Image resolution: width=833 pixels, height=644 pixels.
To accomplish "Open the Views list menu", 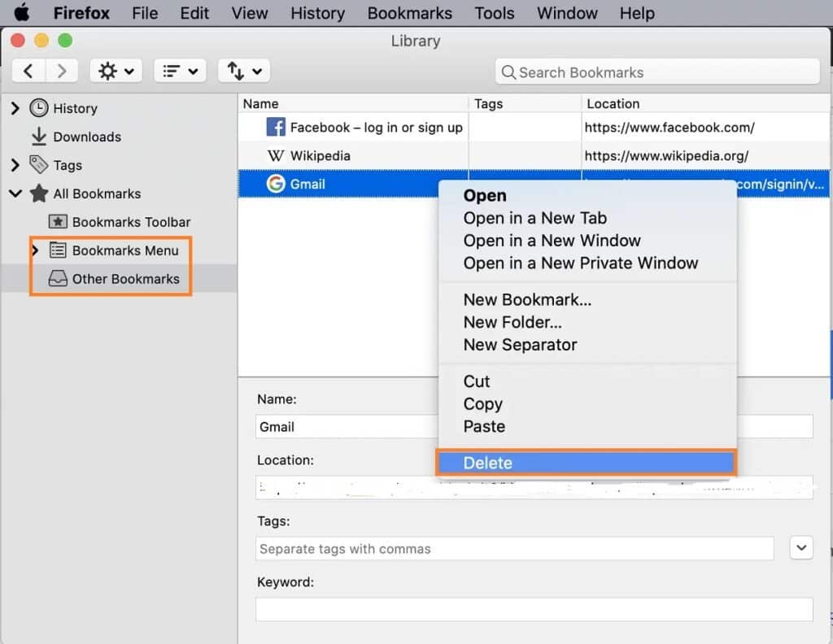I will point(180,71).
